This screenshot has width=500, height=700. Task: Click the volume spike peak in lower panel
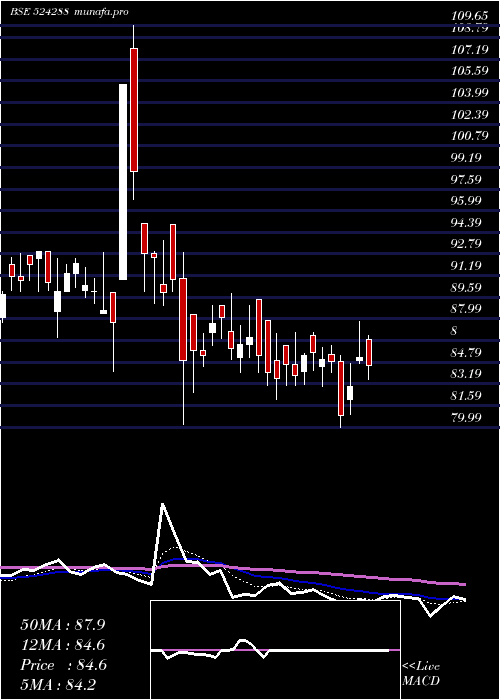(x=162, y=504)
